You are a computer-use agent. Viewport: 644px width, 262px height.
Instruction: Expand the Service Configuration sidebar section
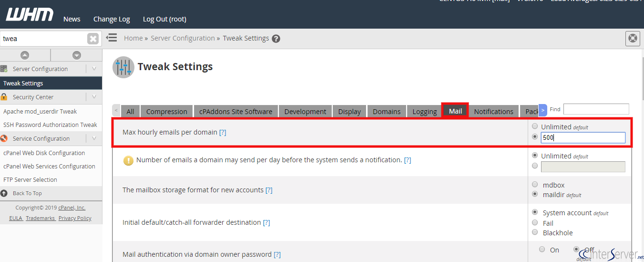pyautogui.click(x=94, y=138)
